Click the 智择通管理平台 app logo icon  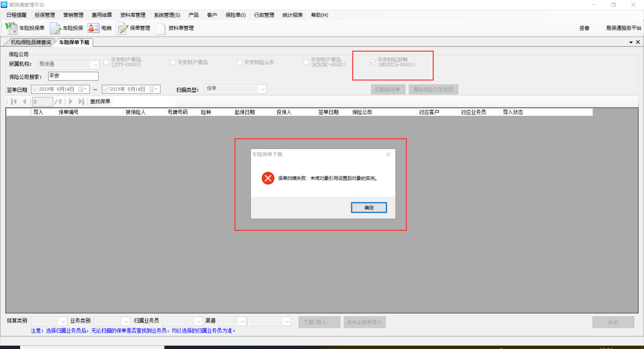(x=4, y=5)
